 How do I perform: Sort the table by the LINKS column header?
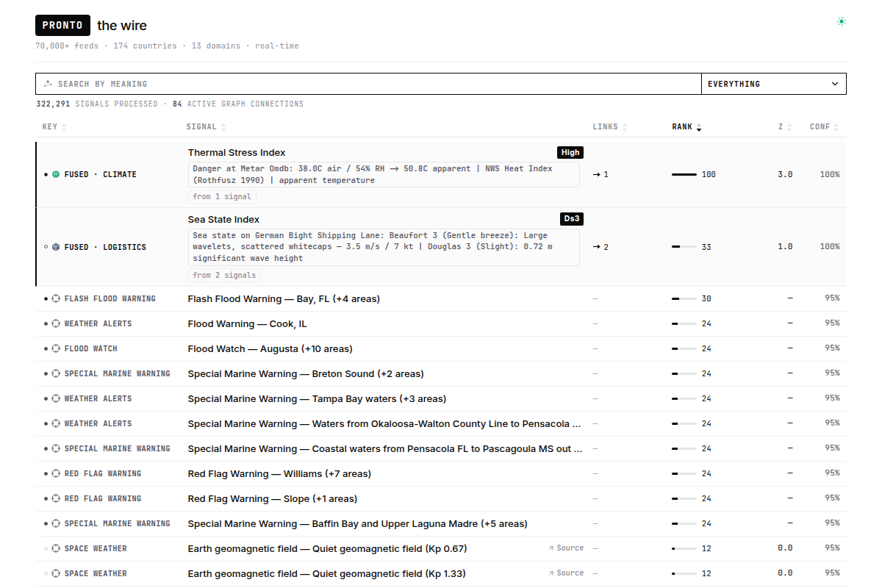tap(610, 127)
